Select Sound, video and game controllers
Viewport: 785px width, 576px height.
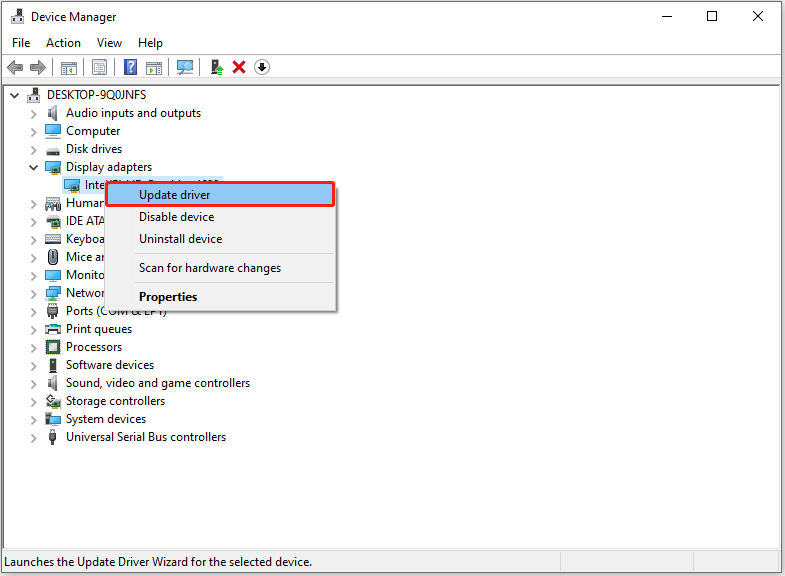(x=158, y=383)
